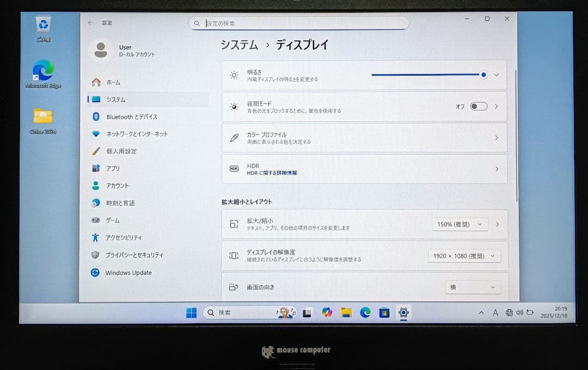The height and width of the screenshot is (370, 588).
Task: Open ネットワークとインターネット settings
Action: click(x=148, y=134)
